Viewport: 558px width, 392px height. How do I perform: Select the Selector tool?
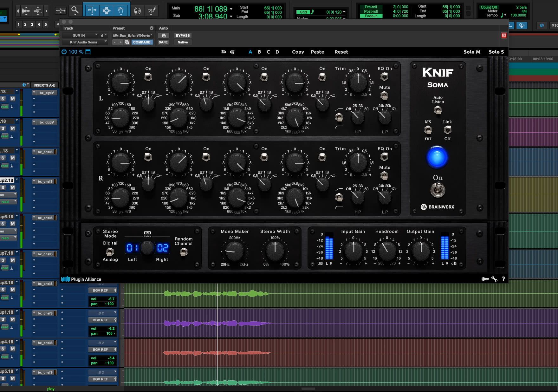(x=107, y=10)
